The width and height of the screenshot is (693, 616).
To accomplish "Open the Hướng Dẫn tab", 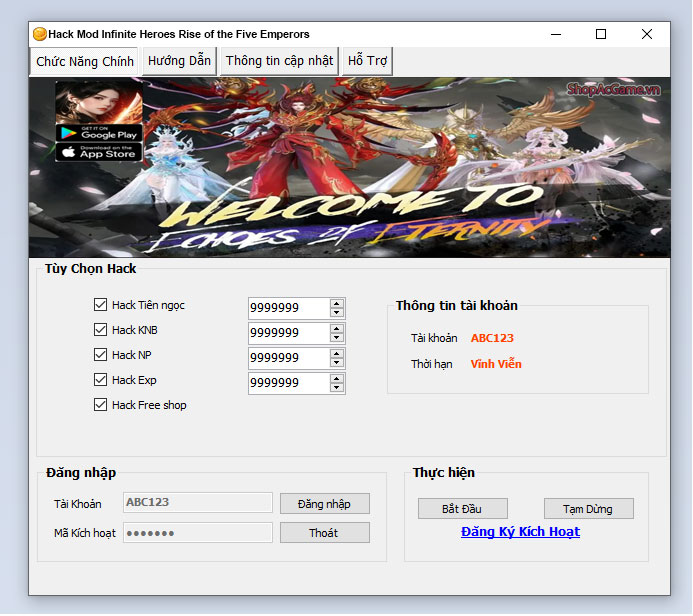I will click(179, 61).
